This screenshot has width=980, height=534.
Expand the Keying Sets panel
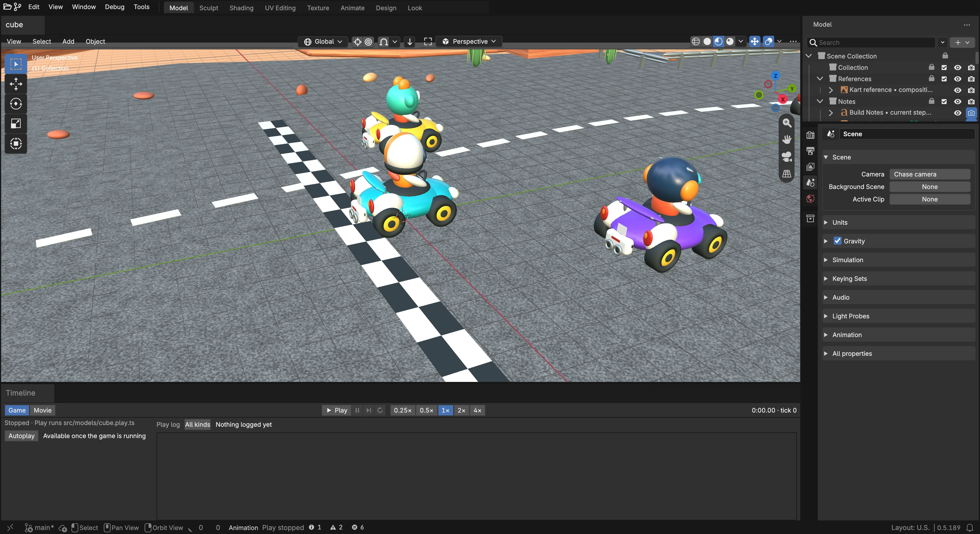point(899,279)
